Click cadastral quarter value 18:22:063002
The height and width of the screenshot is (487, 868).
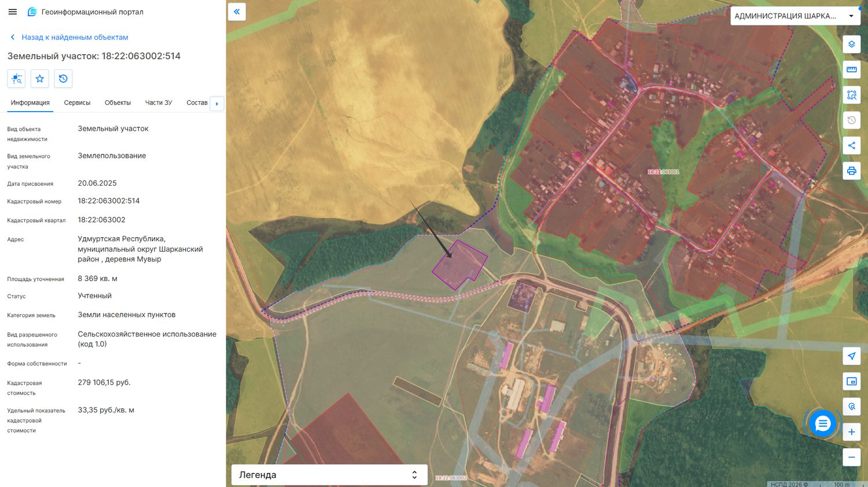(x=101, y=220)
